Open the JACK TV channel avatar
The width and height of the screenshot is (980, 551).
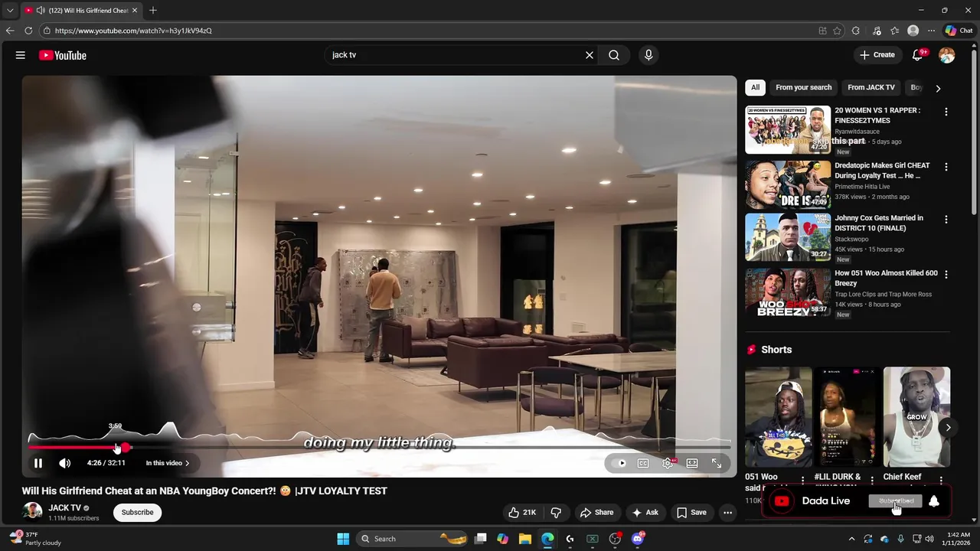pyautogui.click(x=32, y=512)
